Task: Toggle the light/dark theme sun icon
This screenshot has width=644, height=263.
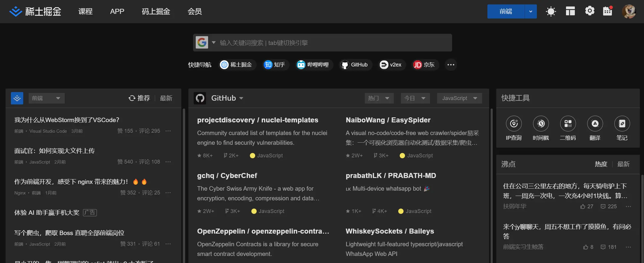Action: (551, 11)
